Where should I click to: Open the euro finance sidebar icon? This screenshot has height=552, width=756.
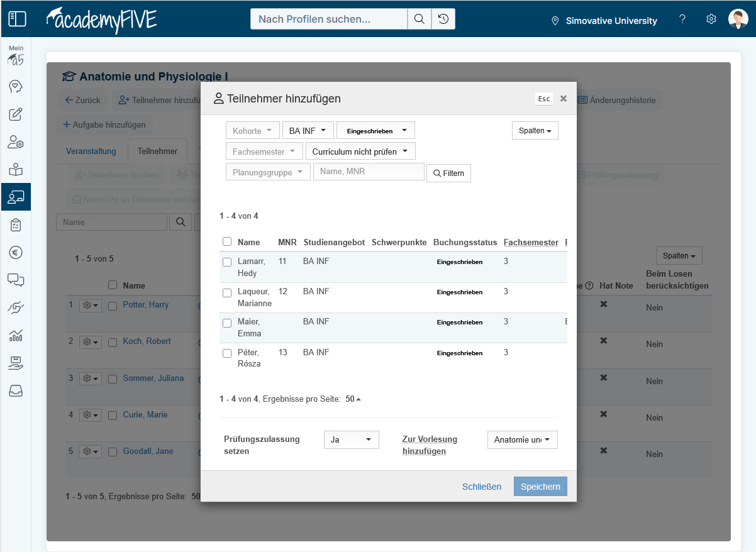16,252
